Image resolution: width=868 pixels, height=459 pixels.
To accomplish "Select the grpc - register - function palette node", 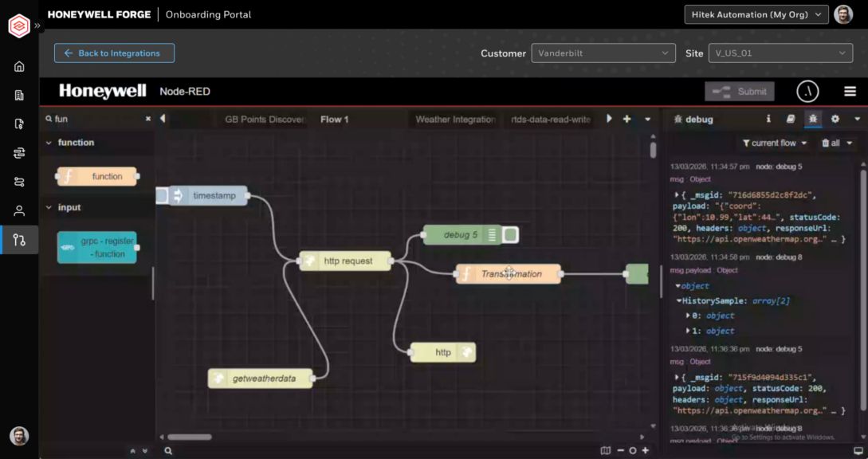I will click(x=97, y=247).
